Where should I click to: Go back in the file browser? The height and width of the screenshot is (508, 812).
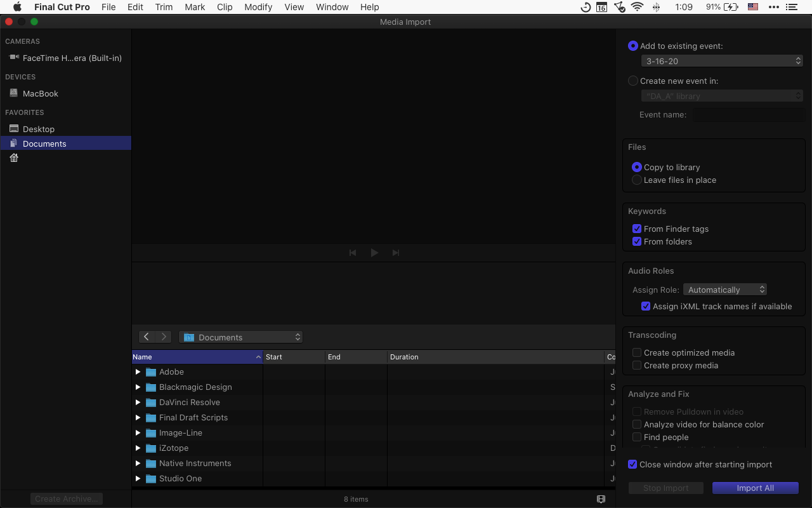[147, 337]
